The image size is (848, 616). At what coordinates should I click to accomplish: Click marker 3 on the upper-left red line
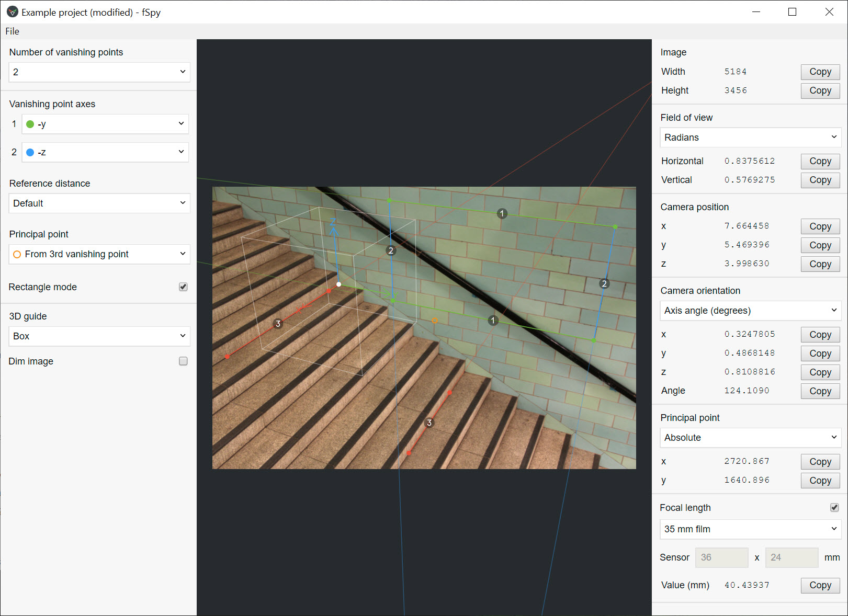click(x=278, y=324)
